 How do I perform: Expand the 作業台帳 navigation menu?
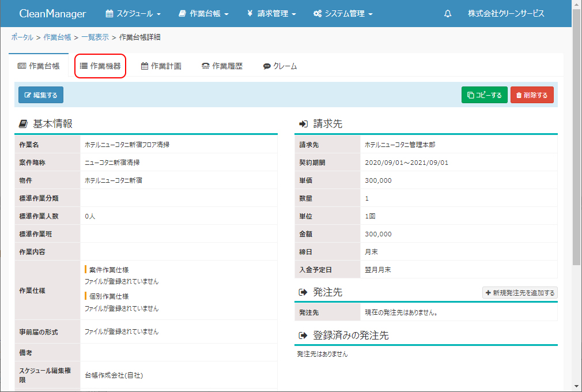(203, 14)
